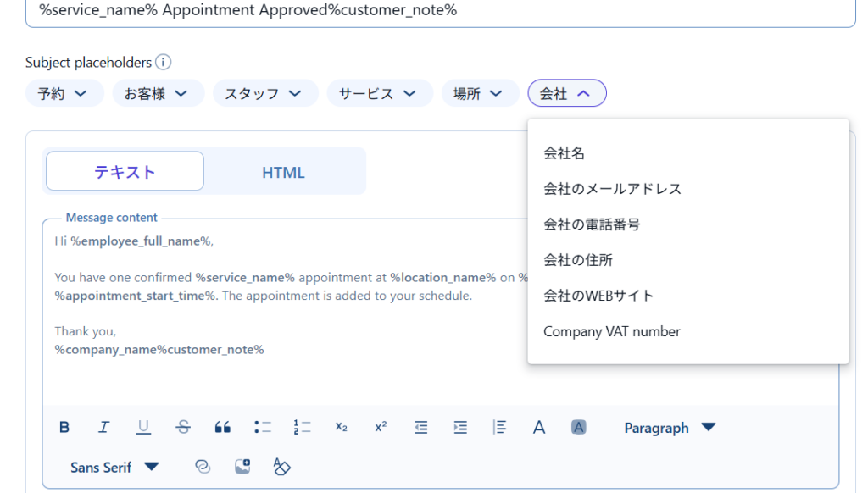Insert a blockquote in the message
This screenshot has height=493, width=868.
coord(223,428)
